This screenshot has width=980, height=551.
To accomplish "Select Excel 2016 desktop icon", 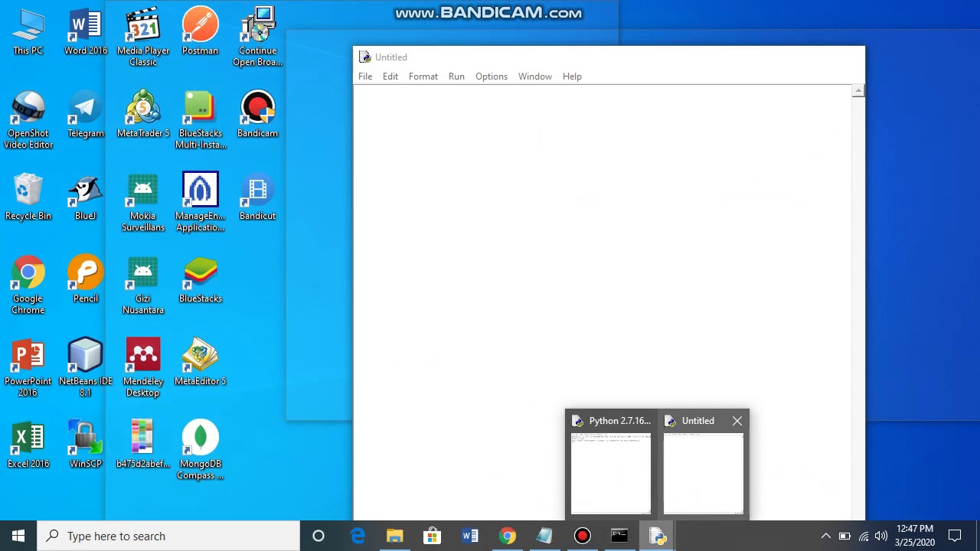I will [x=28, y=445].
